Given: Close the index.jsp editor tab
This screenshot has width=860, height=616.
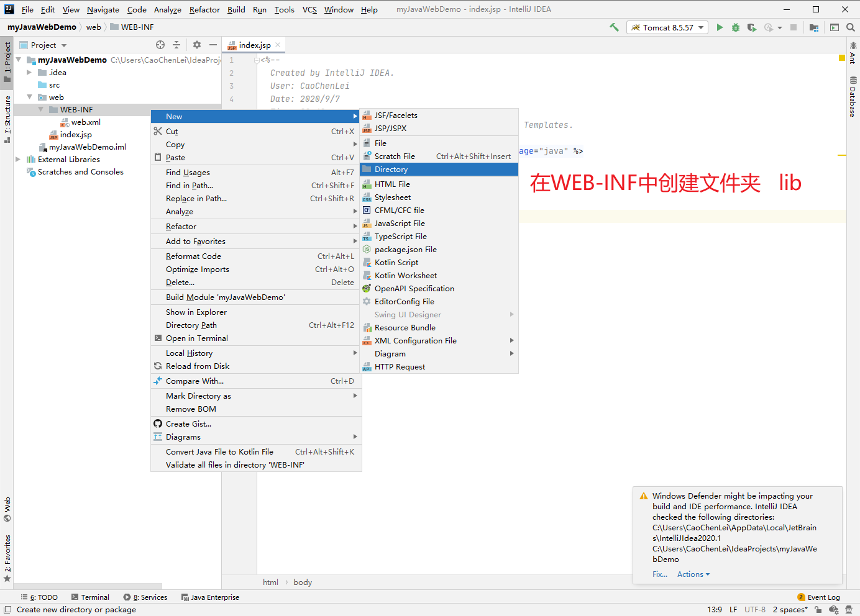Looking at the screenshot, I should 278,45.
